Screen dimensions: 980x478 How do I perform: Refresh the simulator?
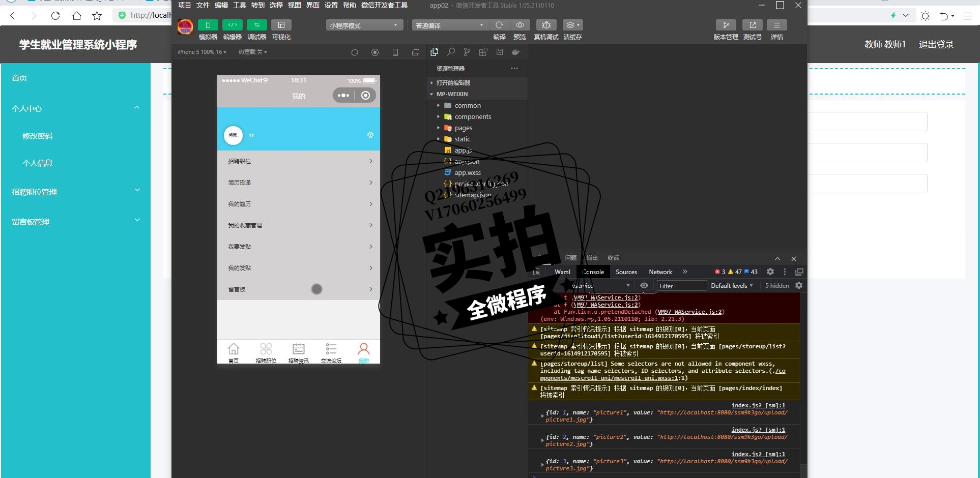[x=355, y=52]
